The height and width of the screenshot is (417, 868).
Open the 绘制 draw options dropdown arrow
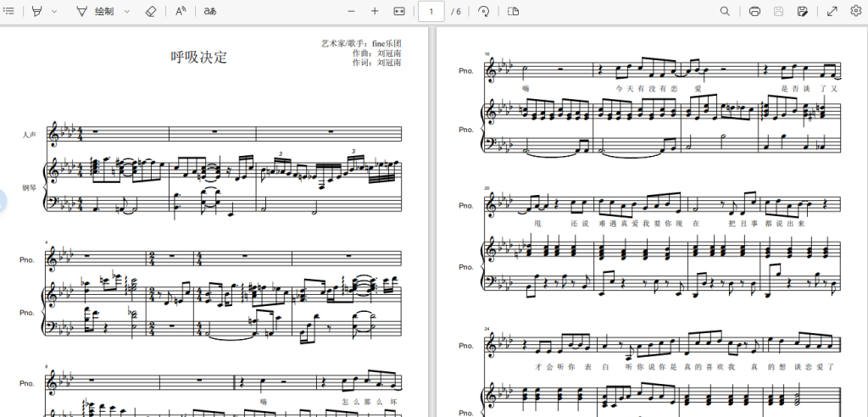coord(127,11)
